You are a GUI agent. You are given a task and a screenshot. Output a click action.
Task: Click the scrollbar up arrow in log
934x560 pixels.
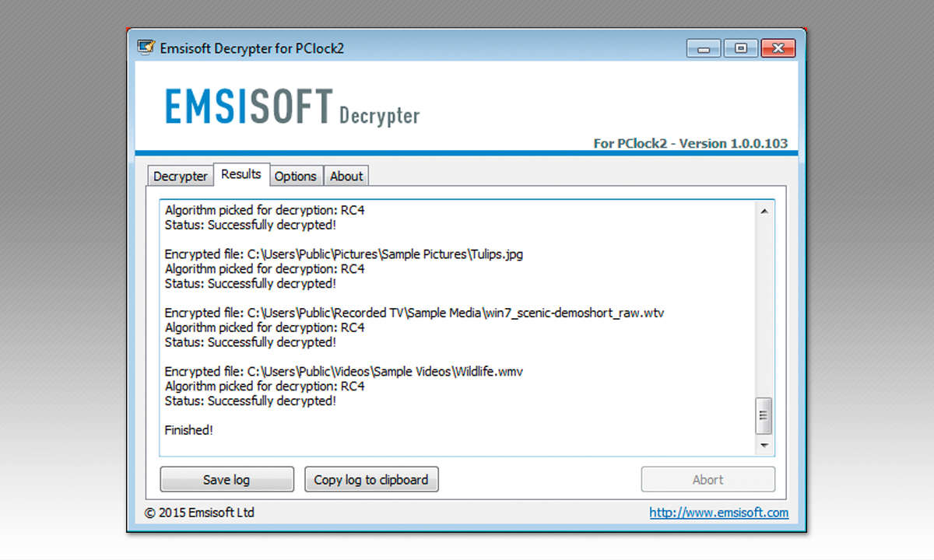click(764, 211)
